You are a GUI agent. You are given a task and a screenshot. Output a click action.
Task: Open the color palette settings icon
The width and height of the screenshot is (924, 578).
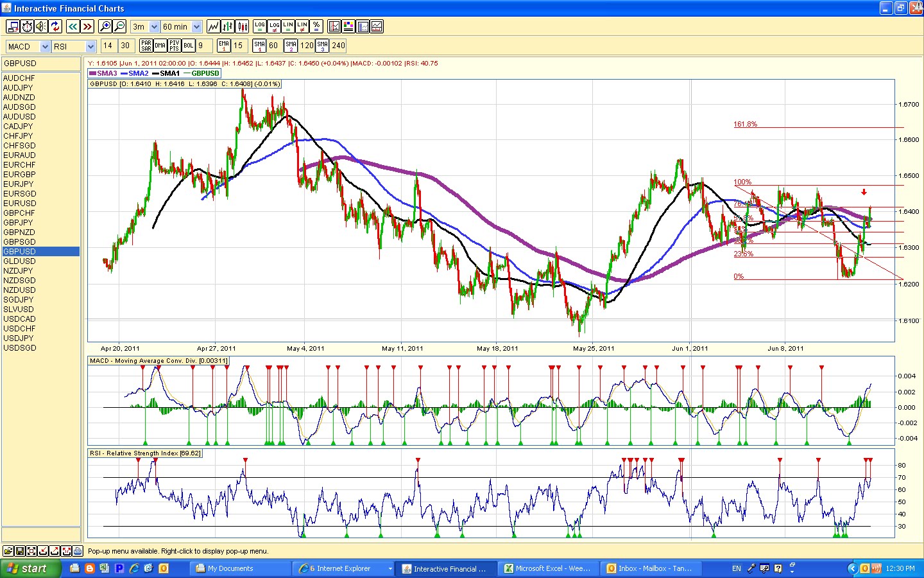coord(348,26)
